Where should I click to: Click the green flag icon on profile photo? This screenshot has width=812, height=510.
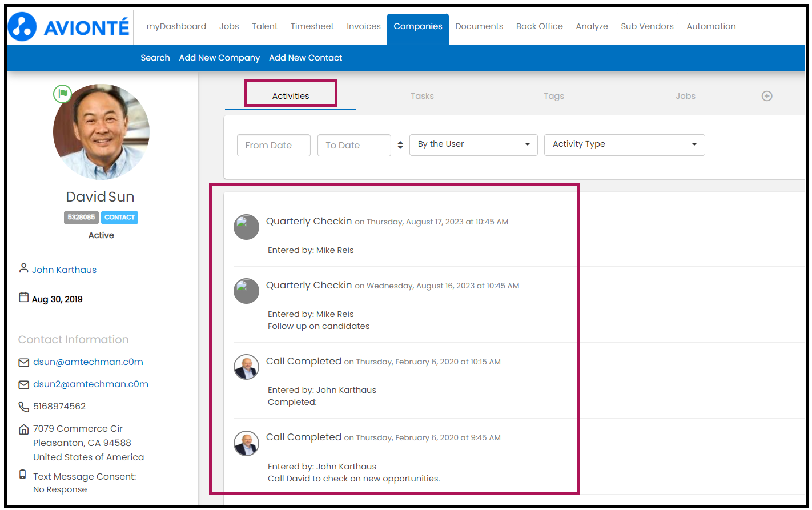tap(62, 94)
